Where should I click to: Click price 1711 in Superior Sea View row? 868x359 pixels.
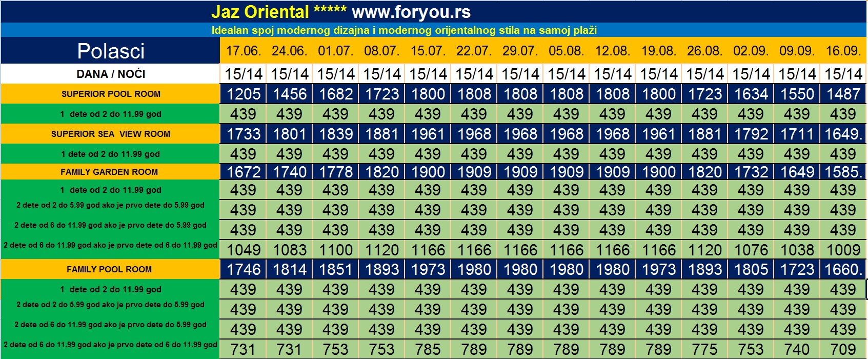[797, 134]
